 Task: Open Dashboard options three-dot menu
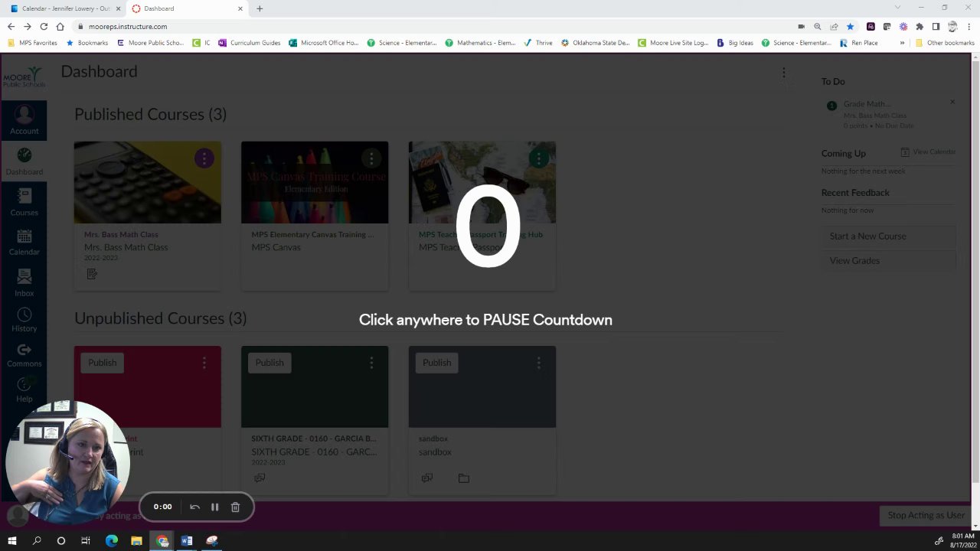[x=783, y=73]
